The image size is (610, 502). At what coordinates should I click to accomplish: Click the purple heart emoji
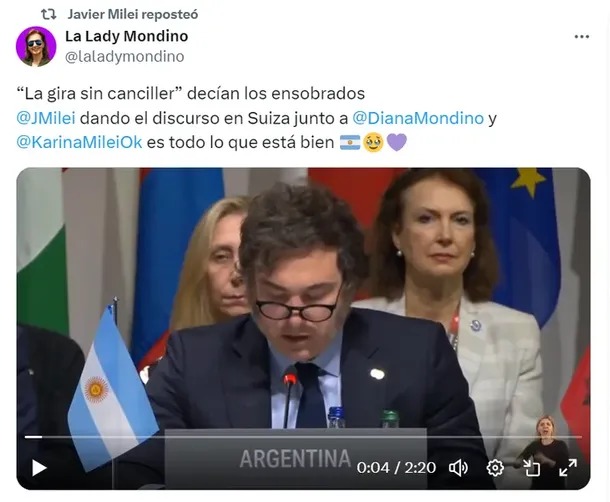click(396, 142)
